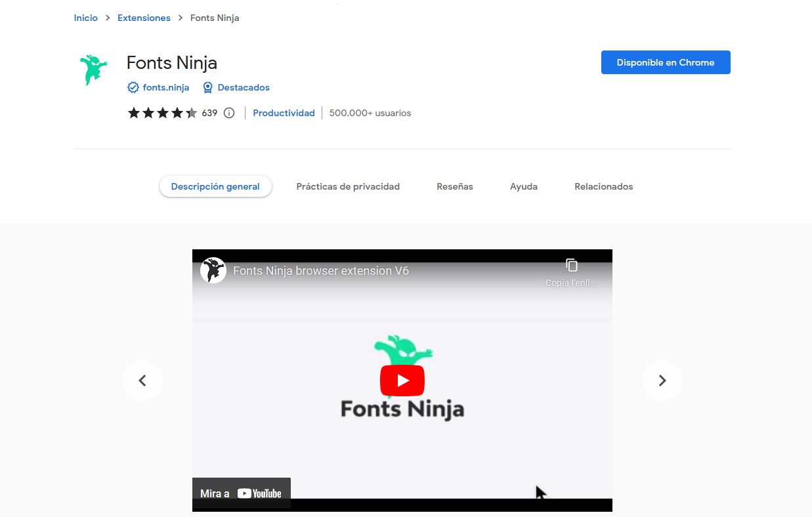Switch to the Ayuda tab
The image size is (812, 517).
[x=524, y=186]
